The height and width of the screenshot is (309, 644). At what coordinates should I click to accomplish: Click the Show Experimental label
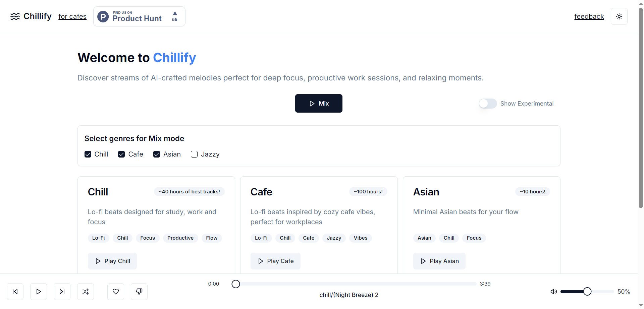pyautogui.click(x=527, y=104)
